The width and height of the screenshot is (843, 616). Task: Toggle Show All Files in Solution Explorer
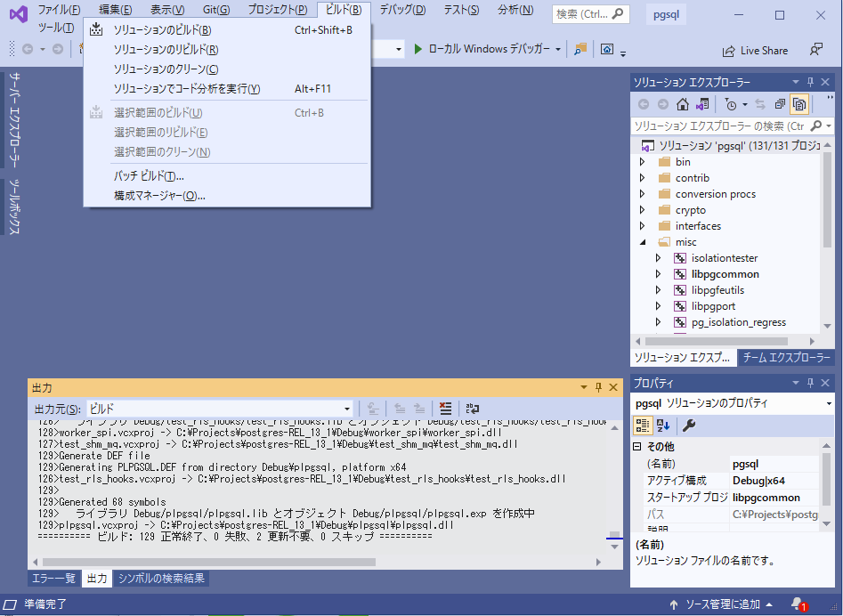click(799, 104)
